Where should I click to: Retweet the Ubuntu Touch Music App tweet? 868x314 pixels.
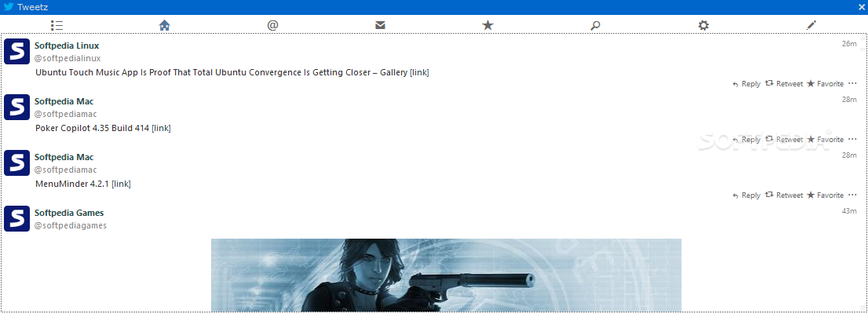[x=784, y=84]
